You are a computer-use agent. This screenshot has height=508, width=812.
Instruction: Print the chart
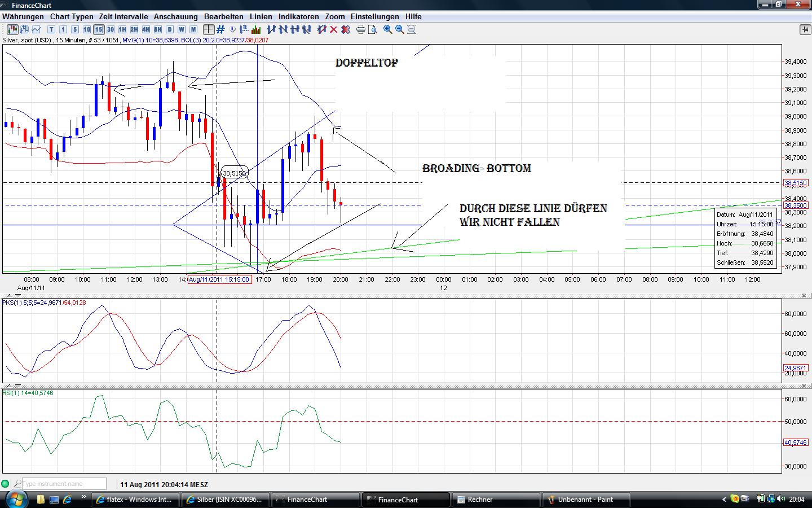pos(361,29)
